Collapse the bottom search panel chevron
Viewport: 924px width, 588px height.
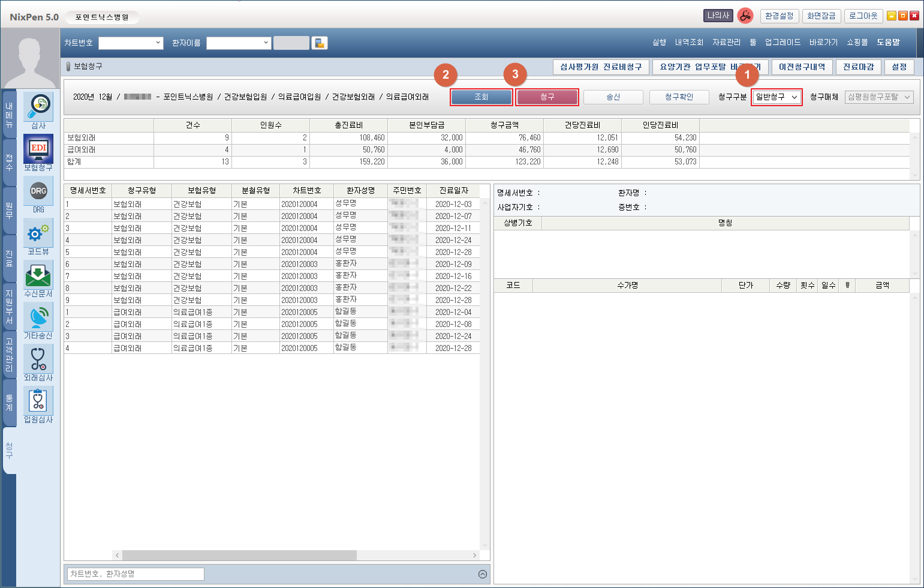tap(483, 574)
